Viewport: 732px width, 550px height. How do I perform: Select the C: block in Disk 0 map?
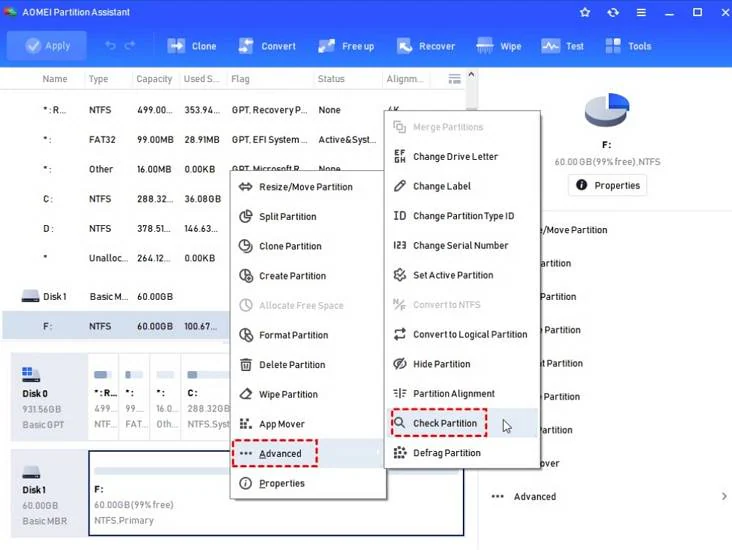[207, 397]
